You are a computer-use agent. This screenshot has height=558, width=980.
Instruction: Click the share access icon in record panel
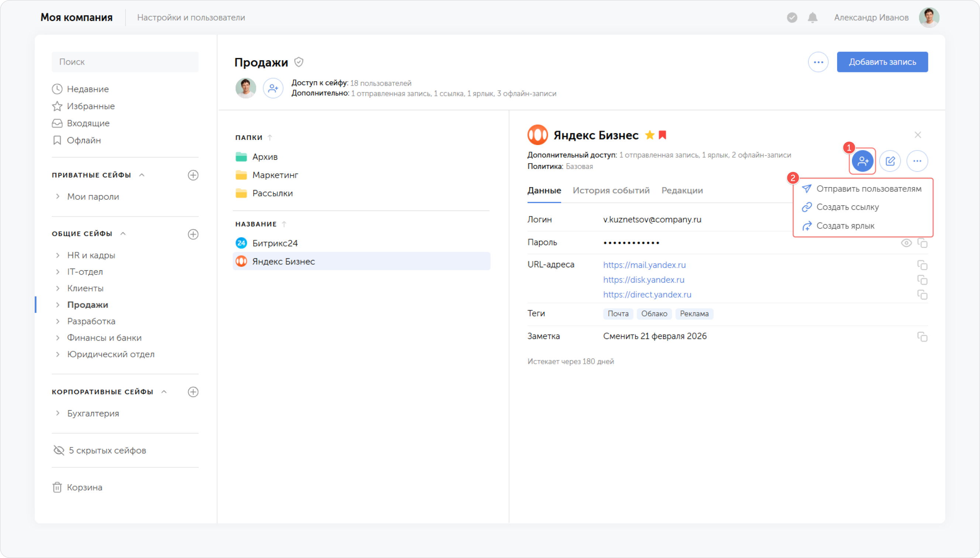coord(862,161)
